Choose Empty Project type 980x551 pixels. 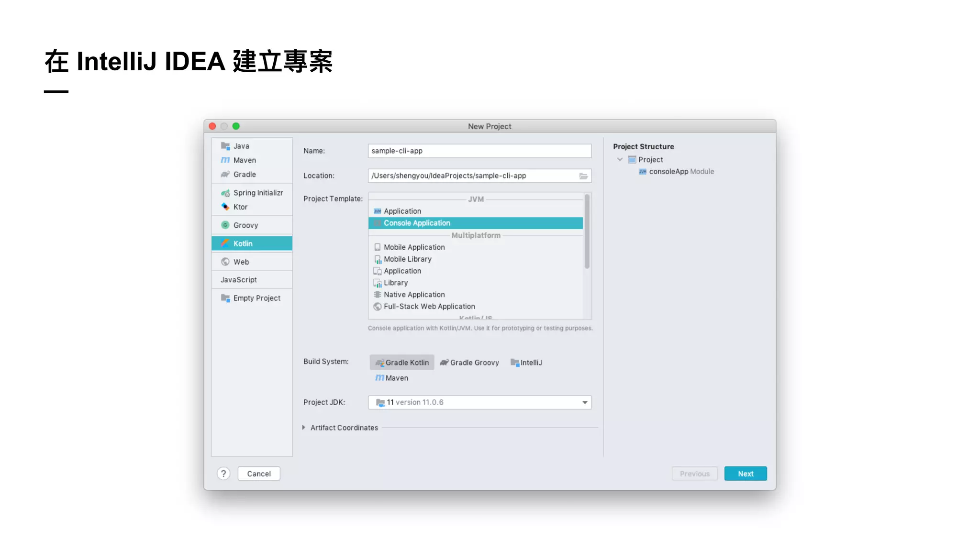(x=252, y=298)
